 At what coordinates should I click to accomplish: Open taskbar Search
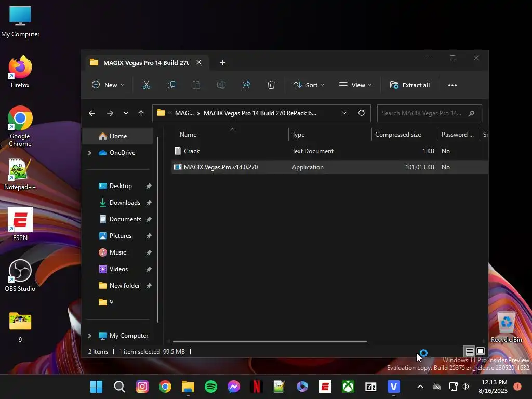pos(119,387)
